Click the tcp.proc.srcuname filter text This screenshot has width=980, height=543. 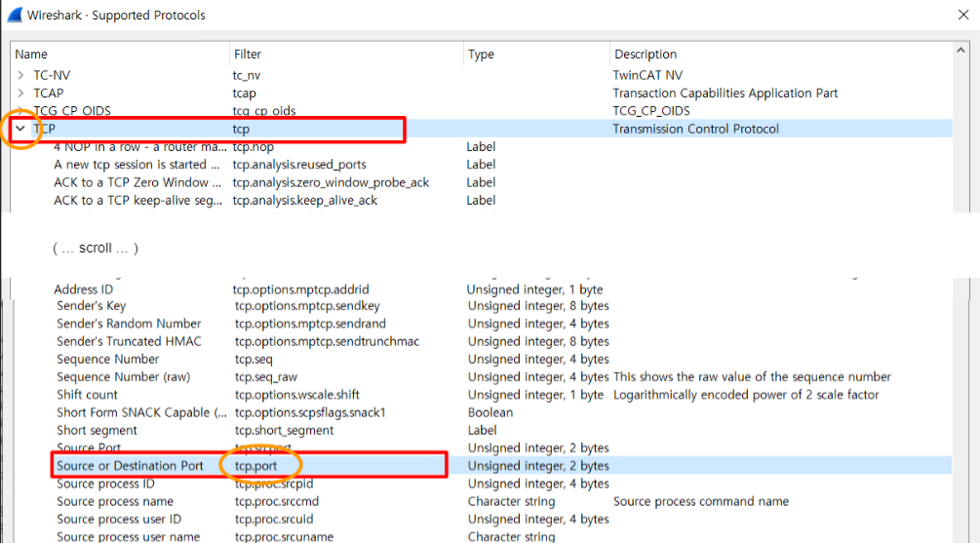coord(285,537)
